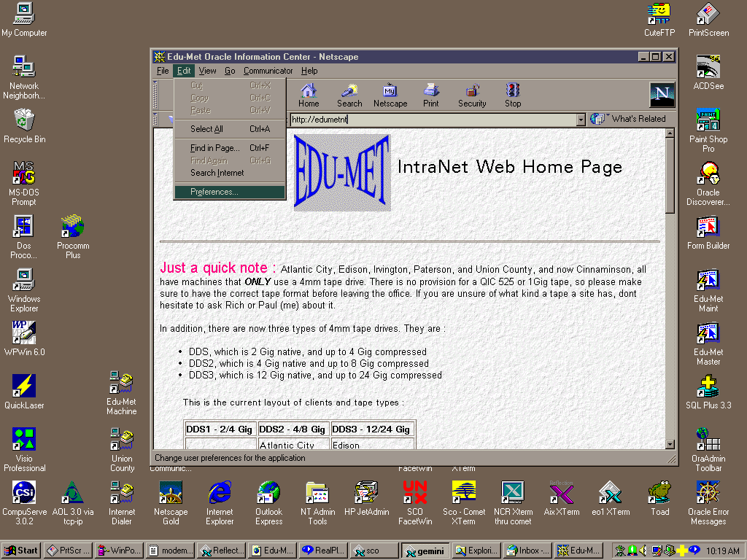Click the scrollbar up arrow in Netscape
This screenshot has width=747, height=560.
(670, 134)
